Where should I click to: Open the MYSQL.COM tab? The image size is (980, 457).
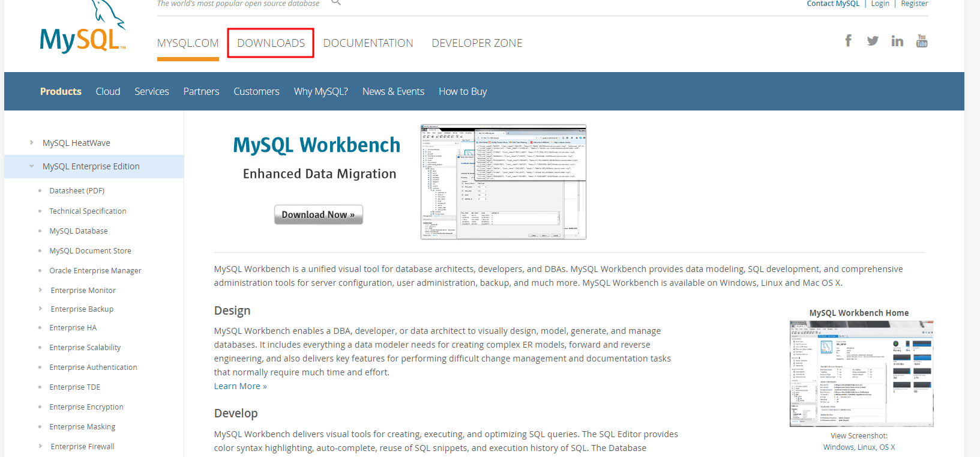pyautogui.click(x=188, y=43)
